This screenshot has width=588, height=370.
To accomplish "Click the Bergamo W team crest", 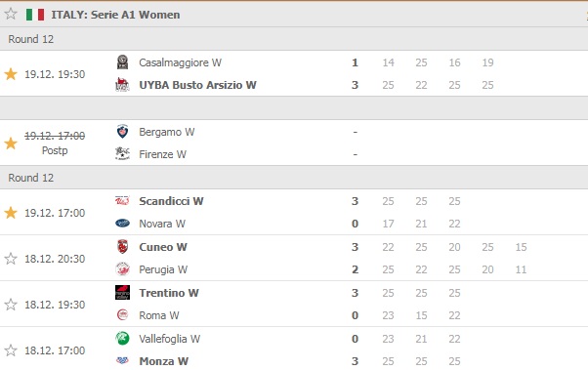I will [x=122, y=132].
